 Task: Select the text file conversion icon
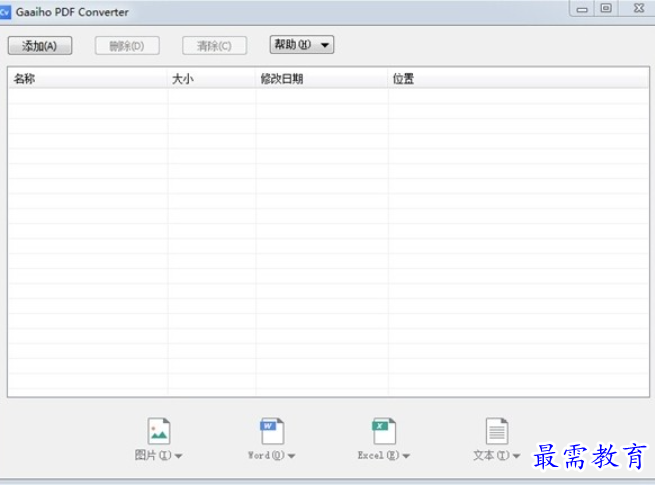click(x=497, y=431)
